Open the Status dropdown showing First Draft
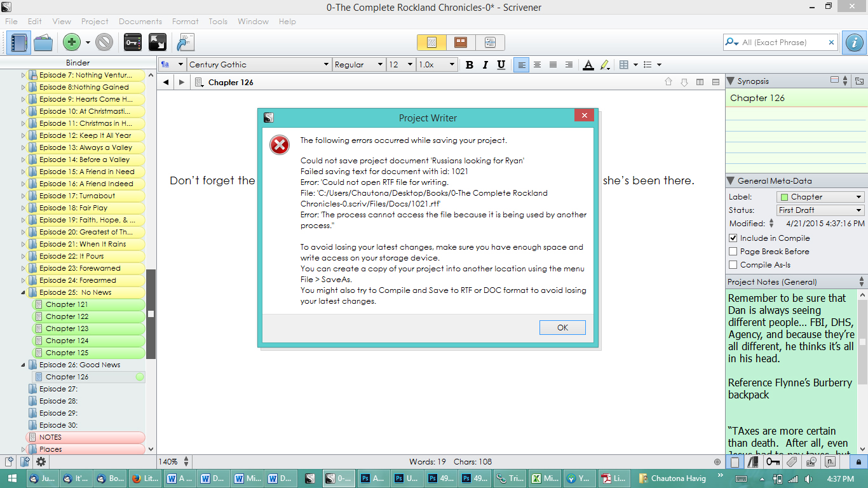868x488 pixels. coord(821,210)
